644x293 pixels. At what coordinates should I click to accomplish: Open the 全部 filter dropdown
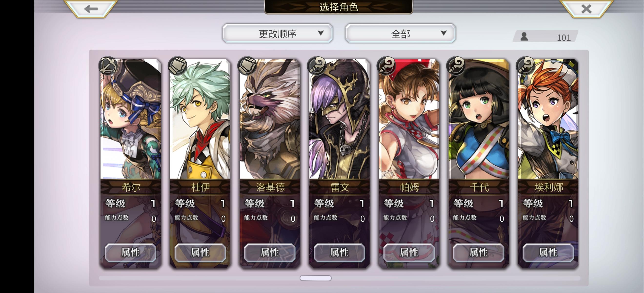point(400,33)
